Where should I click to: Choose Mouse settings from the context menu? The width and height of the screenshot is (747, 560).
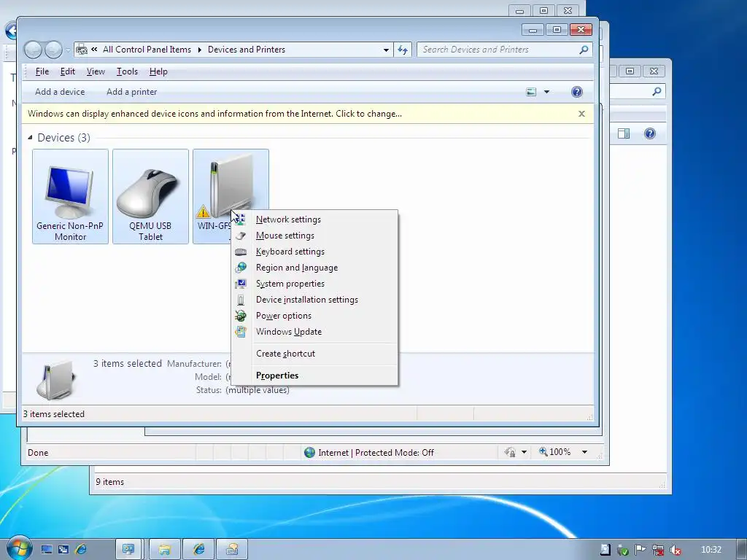tap(314, 236)
